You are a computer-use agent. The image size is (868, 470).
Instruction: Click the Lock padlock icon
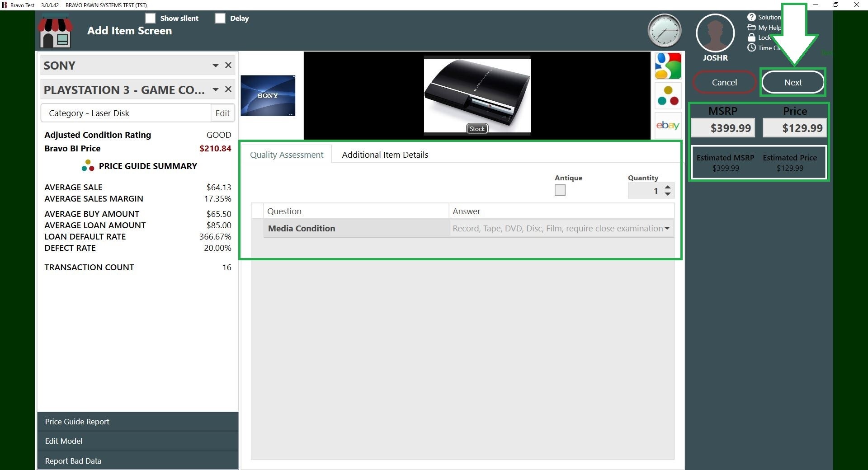click(x=751, y=38)
